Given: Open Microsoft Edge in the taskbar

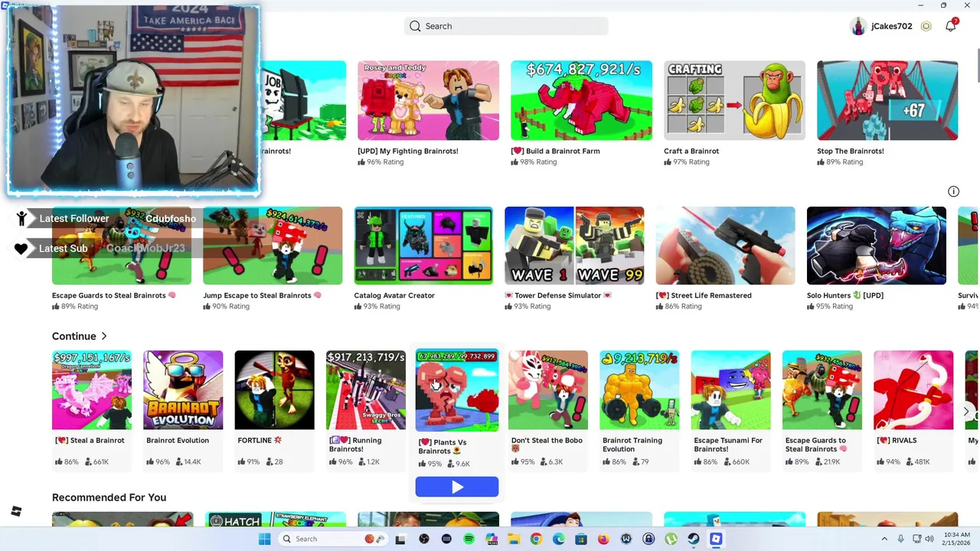Looking at the screenshot, I should (558, 539).
